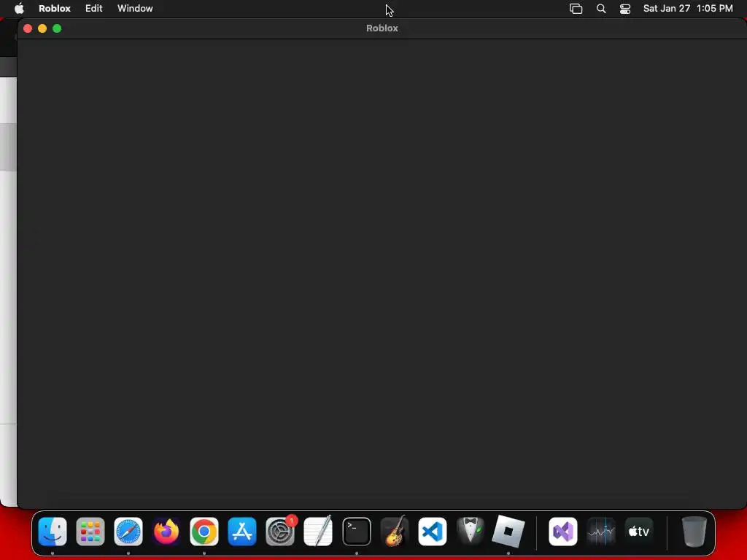This screenshot has height=560, width=747.
Task: Open Spotlight search in menu bar
Action: point(601,9)
